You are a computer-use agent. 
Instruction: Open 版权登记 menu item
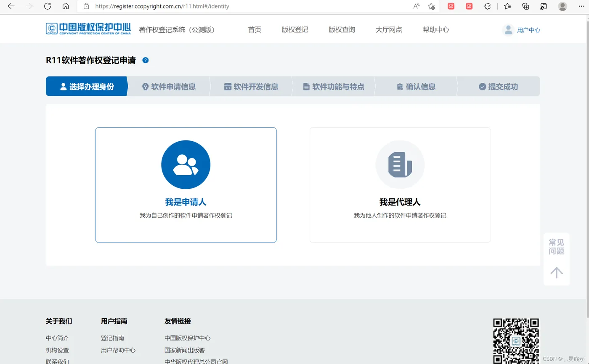click(x=295, y=30)
